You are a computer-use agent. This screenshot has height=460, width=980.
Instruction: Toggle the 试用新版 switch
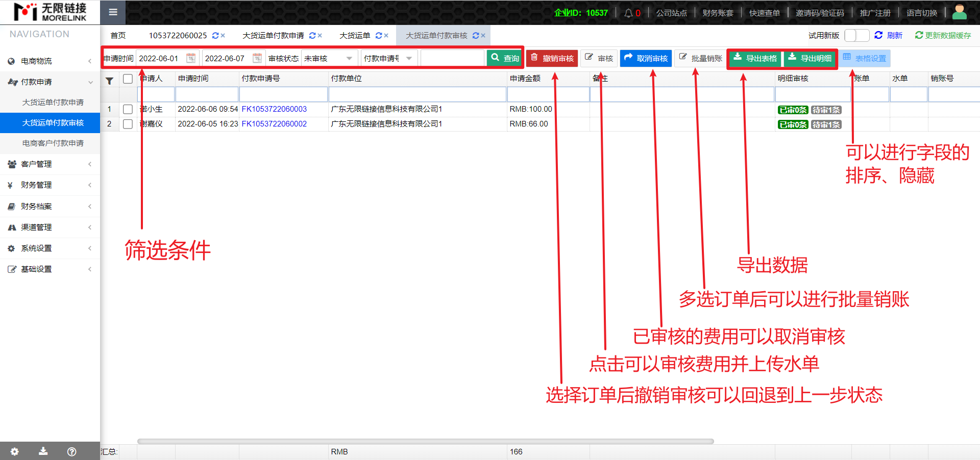point(856,36)
